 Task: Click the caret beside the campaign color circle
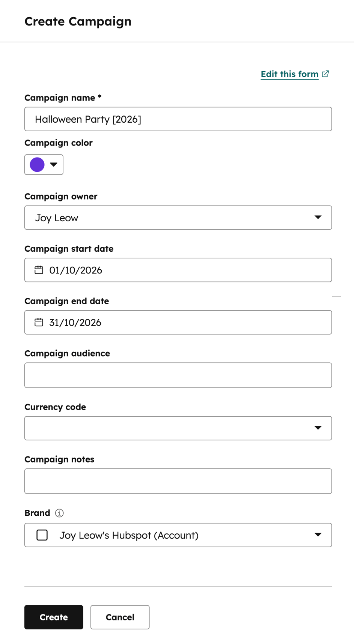(x=54, y=165)
